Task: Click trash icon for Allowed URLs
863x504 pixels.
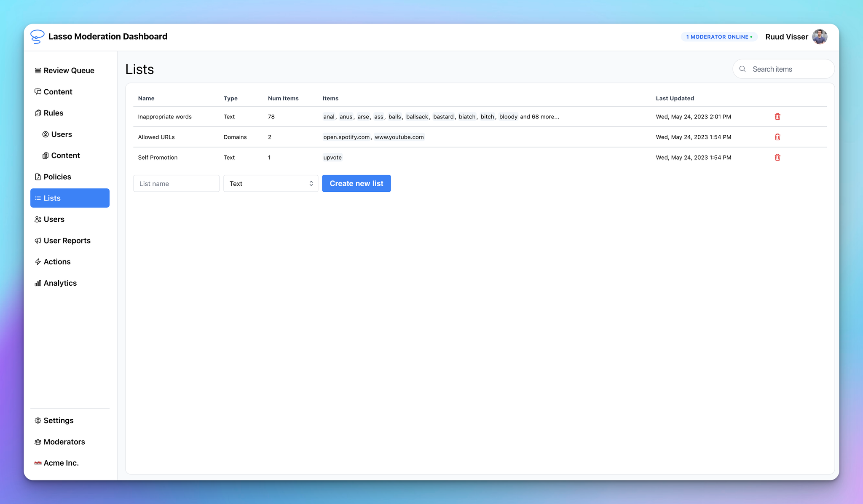Action: 777,137
